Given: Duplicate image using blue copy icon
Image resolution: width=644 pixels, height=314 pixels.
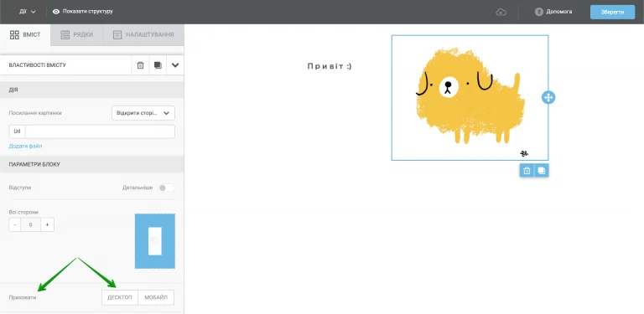Looking at the screenshot, I should tap(542, 171).
